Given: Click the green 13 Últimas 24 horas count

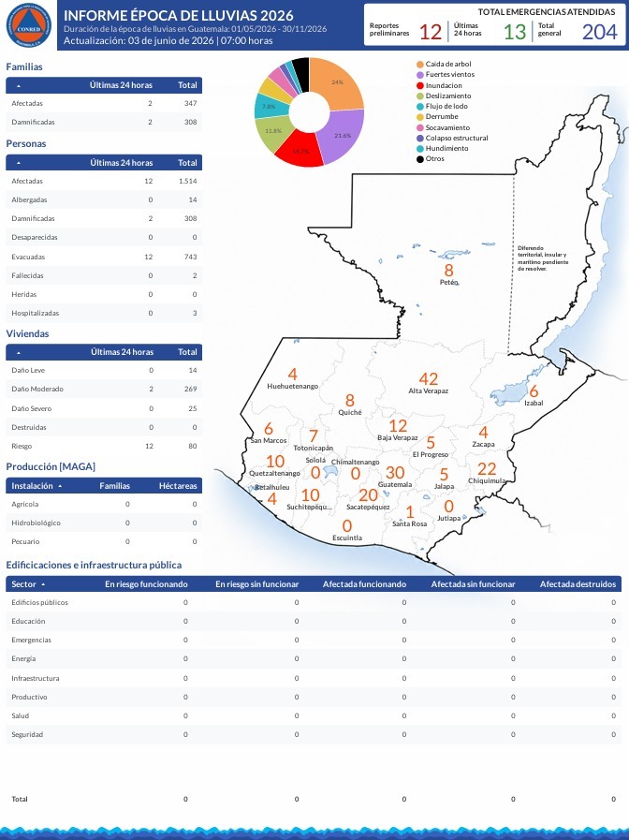Looking at the screenshot, I should click(x=515, y=32).
